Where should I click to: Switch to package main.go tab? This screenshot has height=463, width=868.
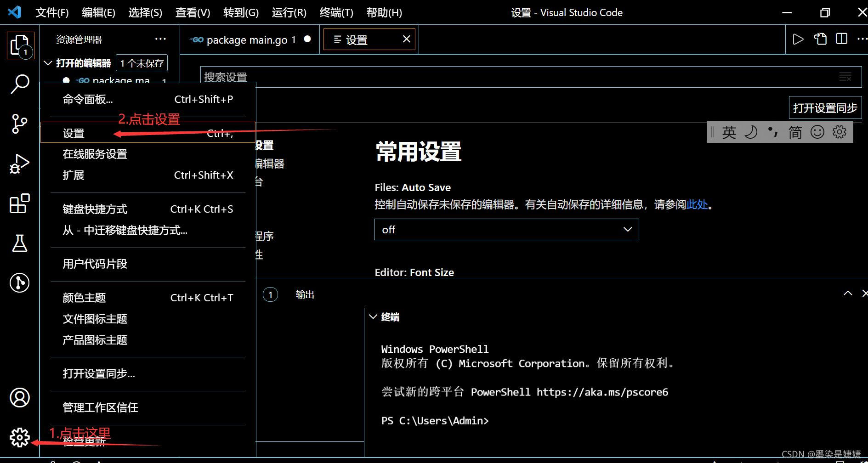[x=250, y=40]
